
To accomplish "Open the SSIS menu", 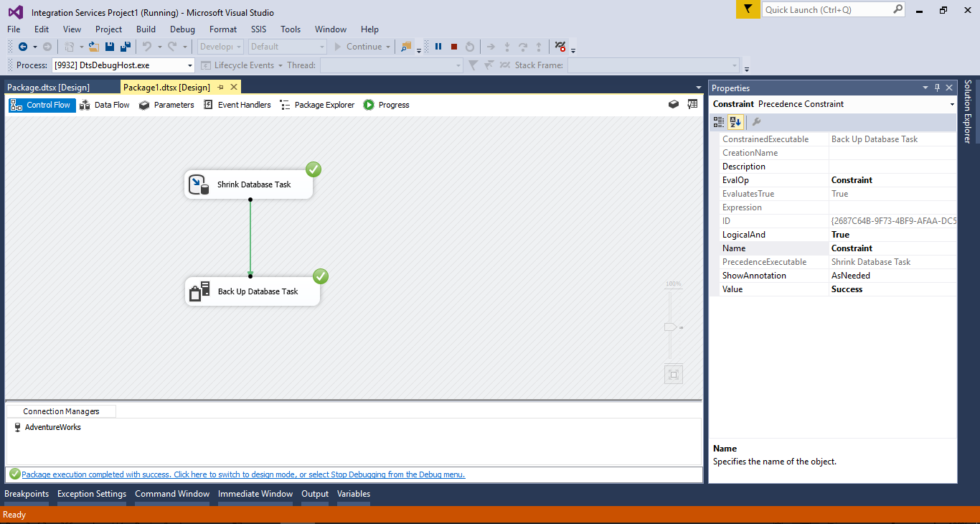I will tap(258, 29).
